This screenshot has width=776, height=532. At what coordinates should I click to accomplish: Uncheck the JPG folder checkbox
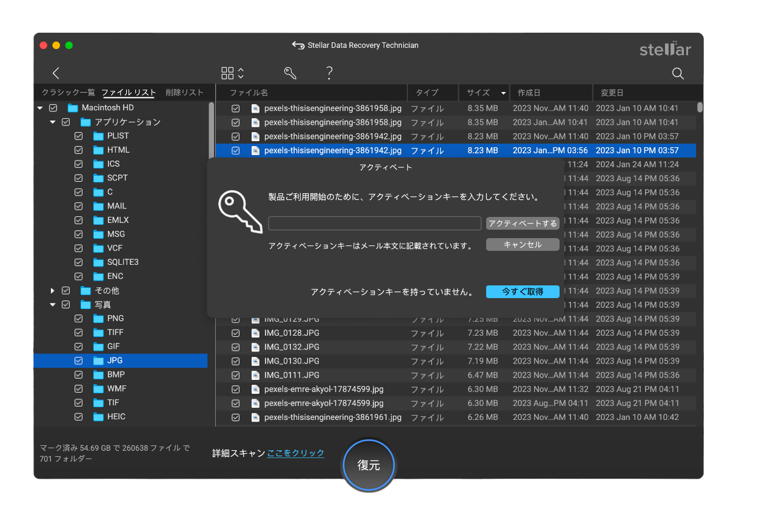tap(79, 361)
